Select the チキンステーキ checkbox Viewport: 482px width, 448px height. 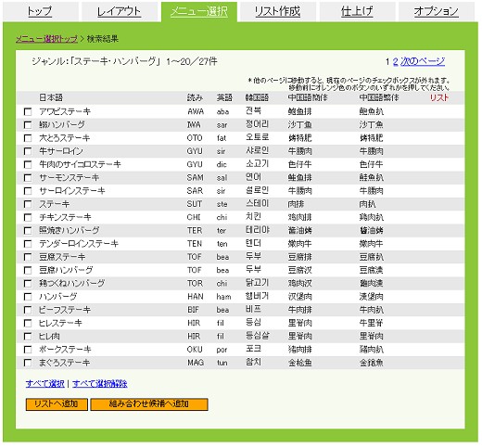point(28,217)
